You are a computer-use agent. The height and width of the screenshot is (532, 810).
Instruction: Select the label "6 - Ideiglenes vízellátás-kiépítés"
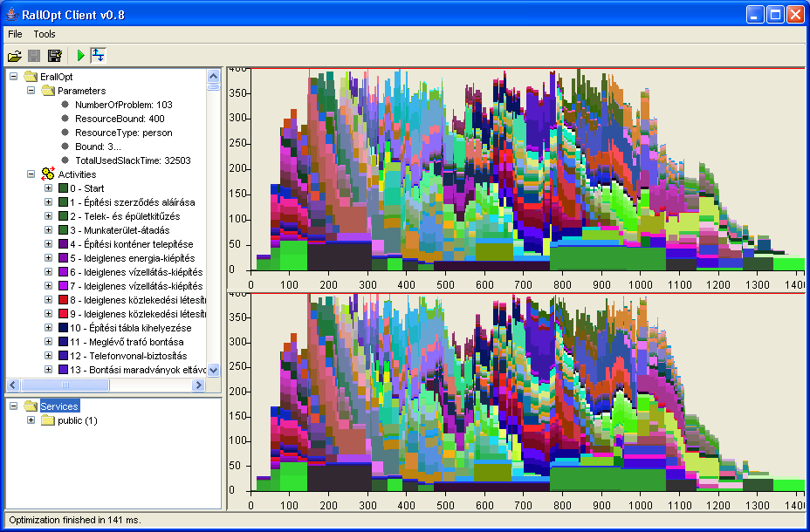[137, 272]
